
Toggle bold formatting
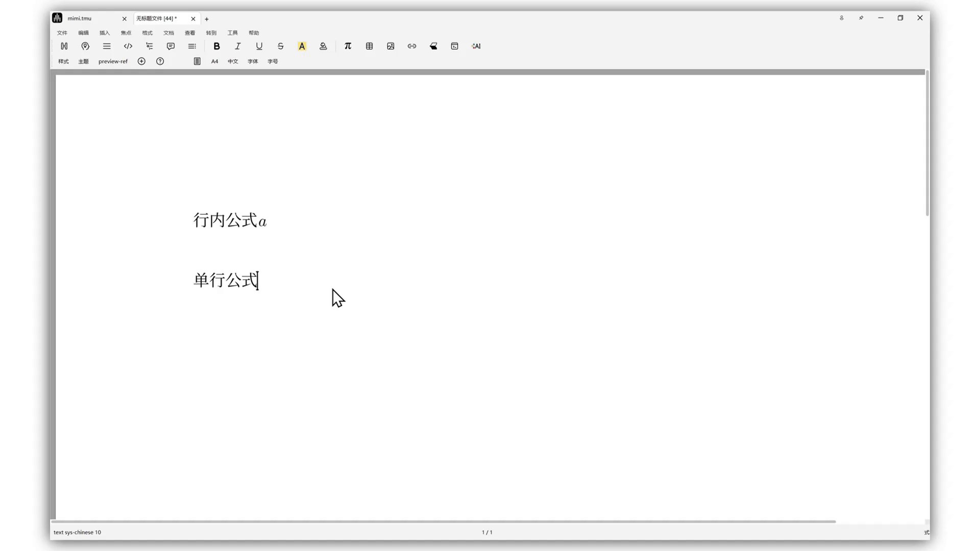[216, 46]
